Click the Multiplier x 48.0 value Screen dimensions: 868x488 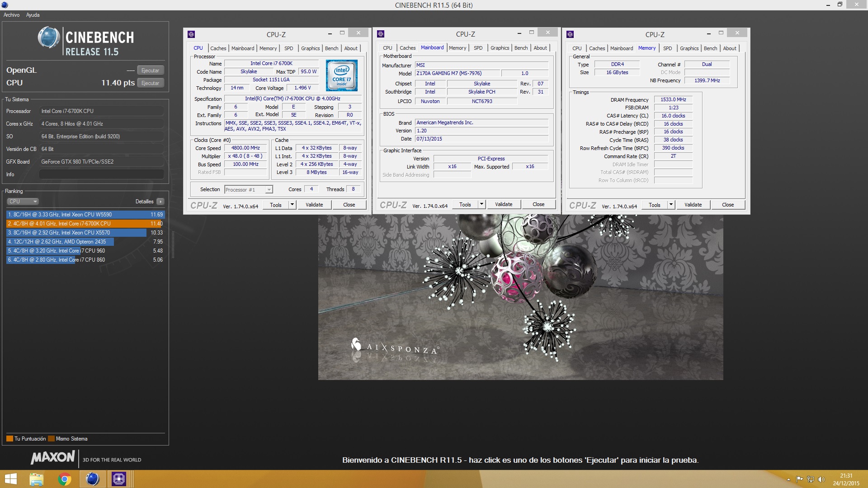click(x=245, y=156)
